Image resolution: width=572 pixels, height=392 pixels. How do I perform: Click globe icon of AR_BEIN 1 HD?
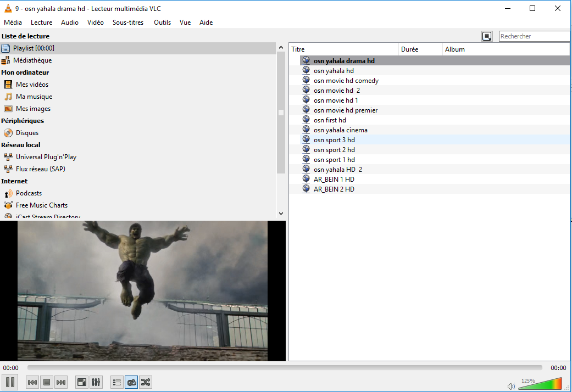point(306,178)
